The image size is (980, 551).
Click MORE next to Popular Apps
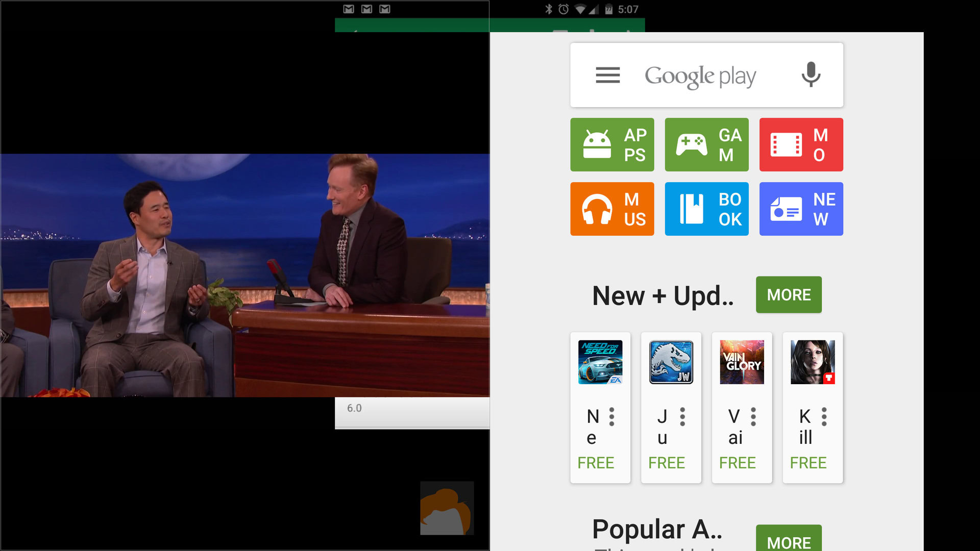tap(789, 541)
